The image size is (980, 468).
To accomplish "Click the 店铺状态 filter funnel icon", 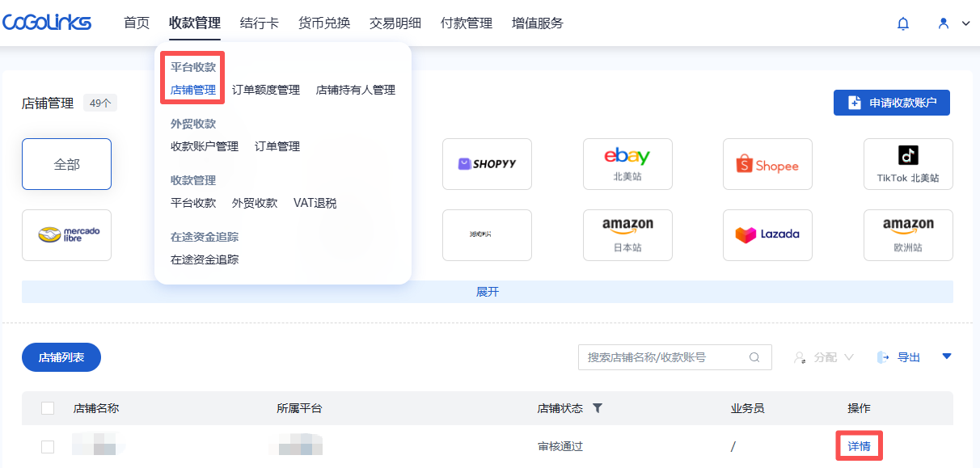I will [598, 408].
